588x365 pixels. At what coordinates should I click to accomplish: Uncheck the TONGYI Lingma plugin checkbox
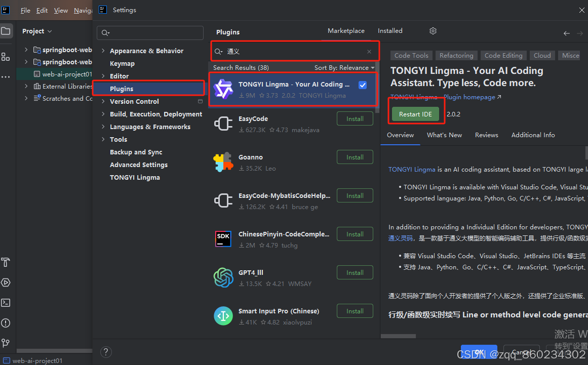(362, 85)
